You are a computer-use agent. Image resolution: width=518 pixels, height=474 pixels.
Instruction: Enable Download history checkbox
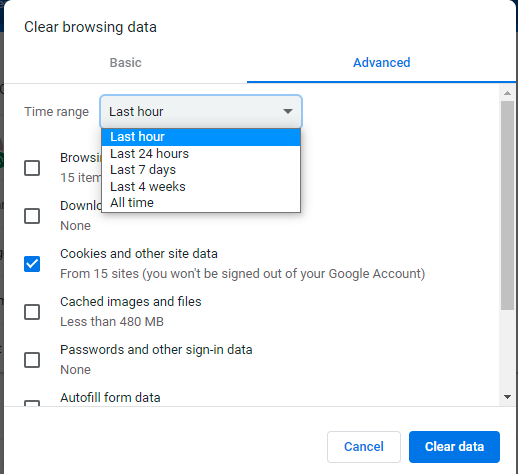point(32,216)
